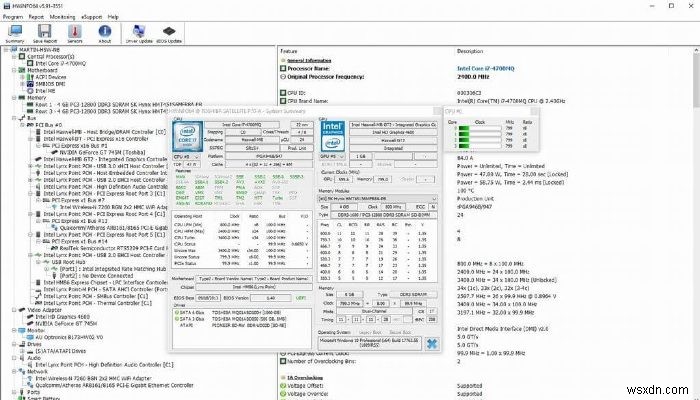Select the PCI Bus #0 tree item

coord(48,125)
